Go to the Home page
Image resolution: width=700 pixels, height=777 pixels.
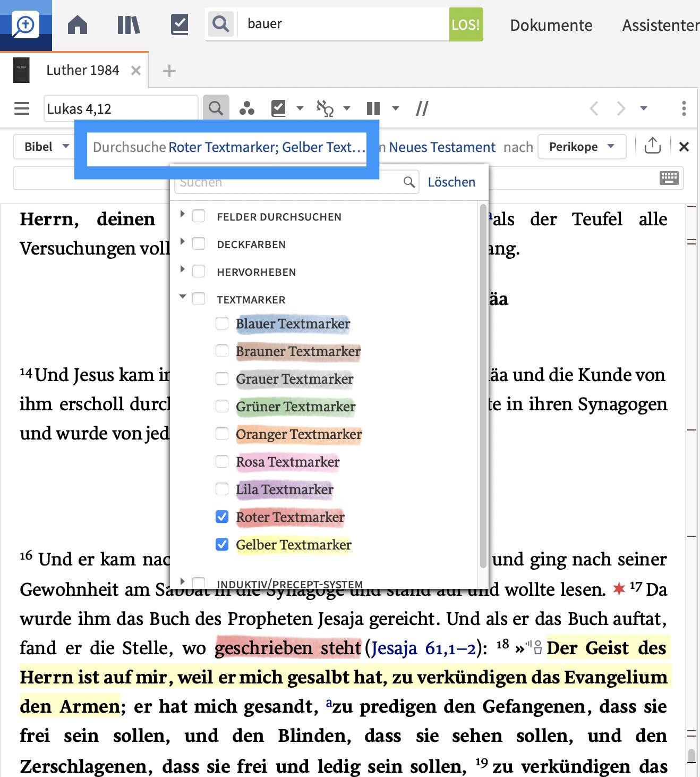78,24
